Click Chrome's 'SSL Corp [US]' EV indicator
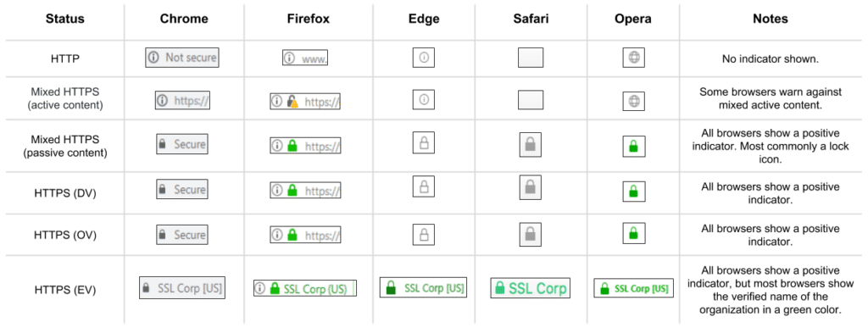868x328 pixels. (x=182, y=288)
